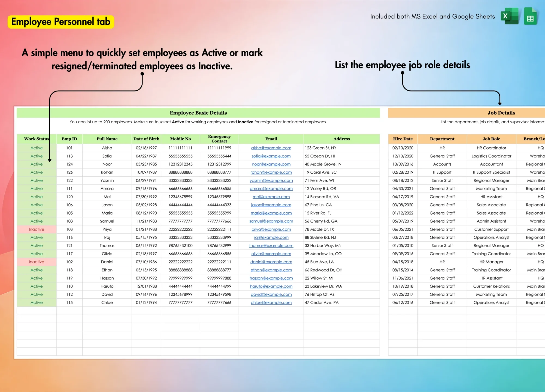Screen dimensions: 545x392
Task: Select hire date 01/05/2010
Action: click(x=403, y=246)
